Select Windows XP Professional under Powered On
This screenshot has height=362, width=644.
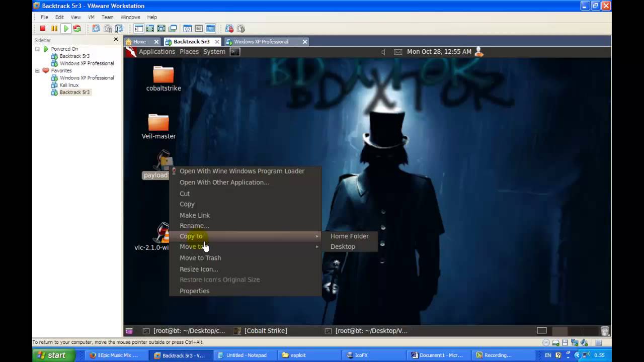tap(87, 63)
